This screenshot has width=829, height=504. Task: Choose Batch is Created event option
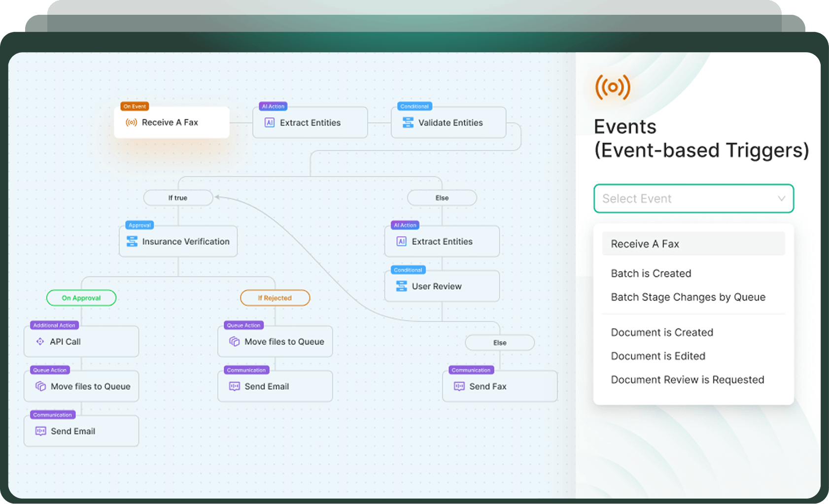coord(651,273)
